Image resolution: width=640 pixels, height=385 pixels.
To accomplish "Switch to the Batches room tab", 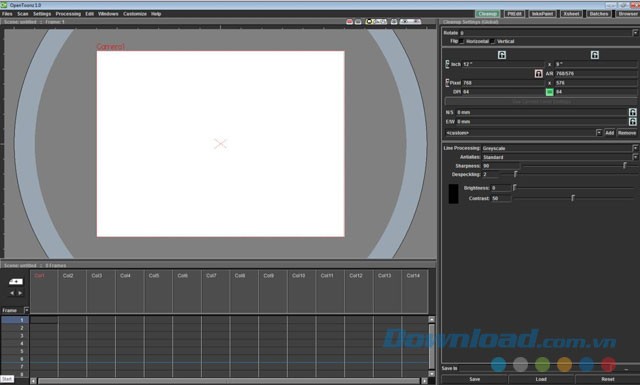I will (599, 13).
